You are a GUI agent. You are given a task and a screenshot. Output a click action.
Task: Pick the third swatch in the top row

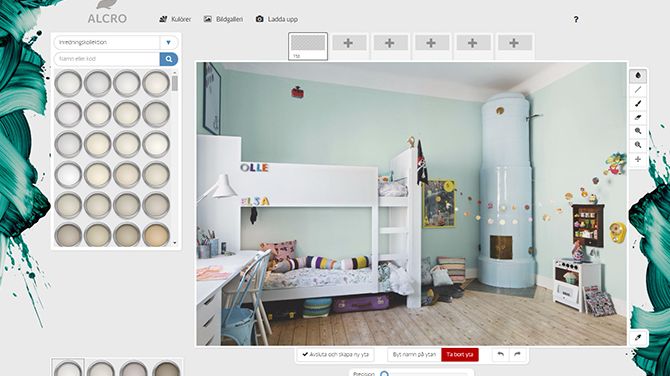(x=126, y=83)
